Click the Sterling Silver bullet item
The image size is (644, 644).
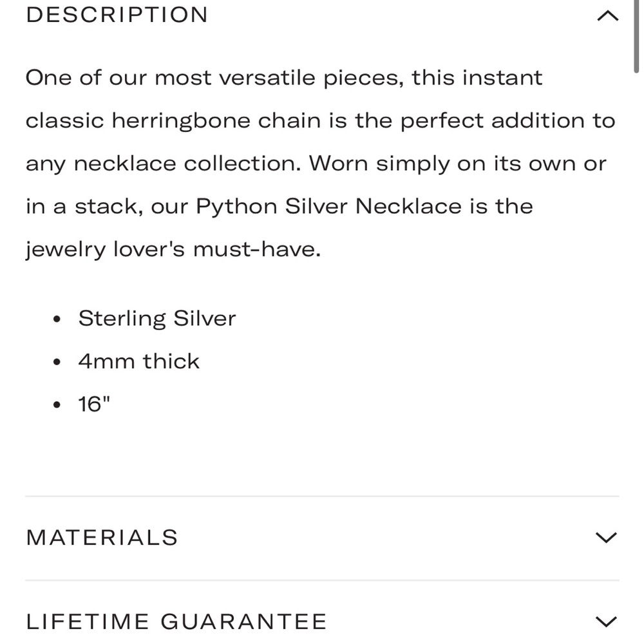157,317
